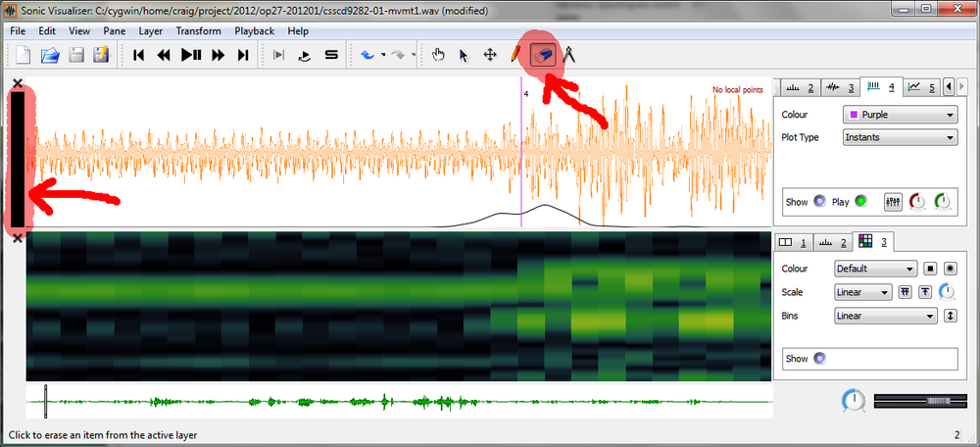Viewport: 980px width, 447px height.
Task: Open the Colour dropdown showing Purple
Action: 899,115
